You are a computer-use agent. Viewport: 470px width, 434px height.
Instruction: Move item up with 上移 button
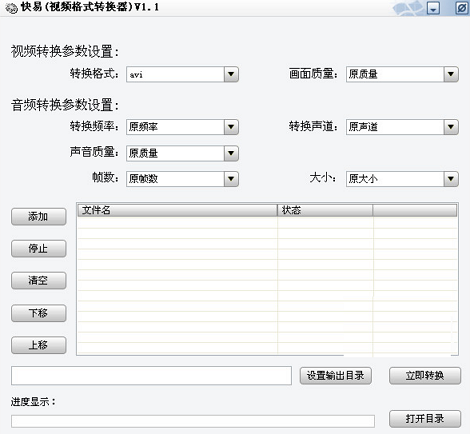[39, 345]
